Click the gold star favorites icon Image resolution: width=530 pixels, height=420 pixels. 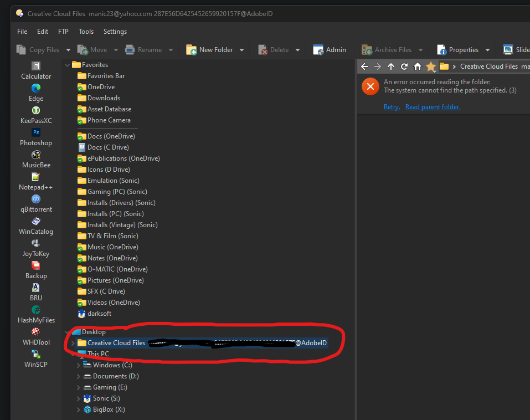click(x=431, y=66)
